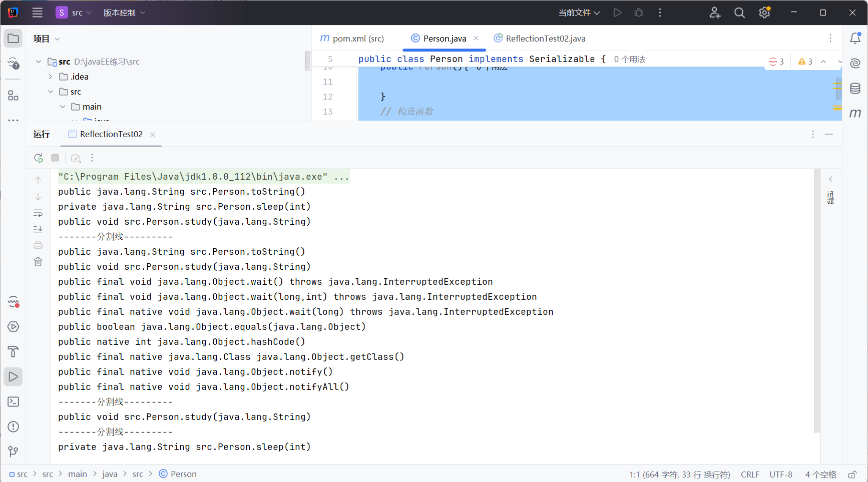868x482 pixels.
Task: Clear console output with the trash icon
Action: [38, 262]
